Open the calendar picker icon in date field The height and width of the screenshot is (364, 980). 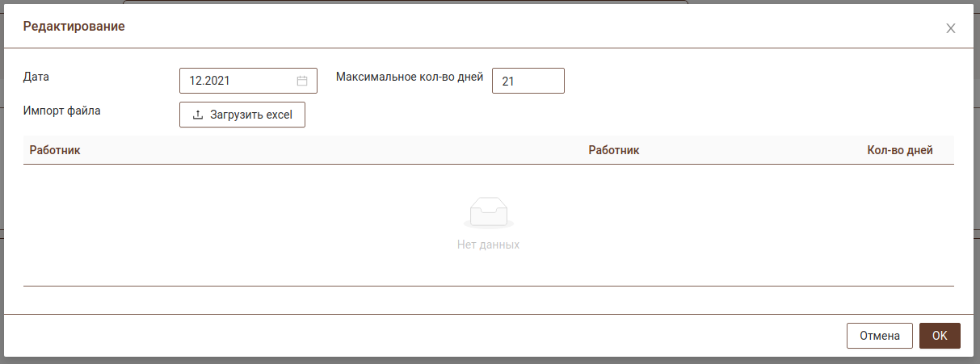[x=302, y=81]
